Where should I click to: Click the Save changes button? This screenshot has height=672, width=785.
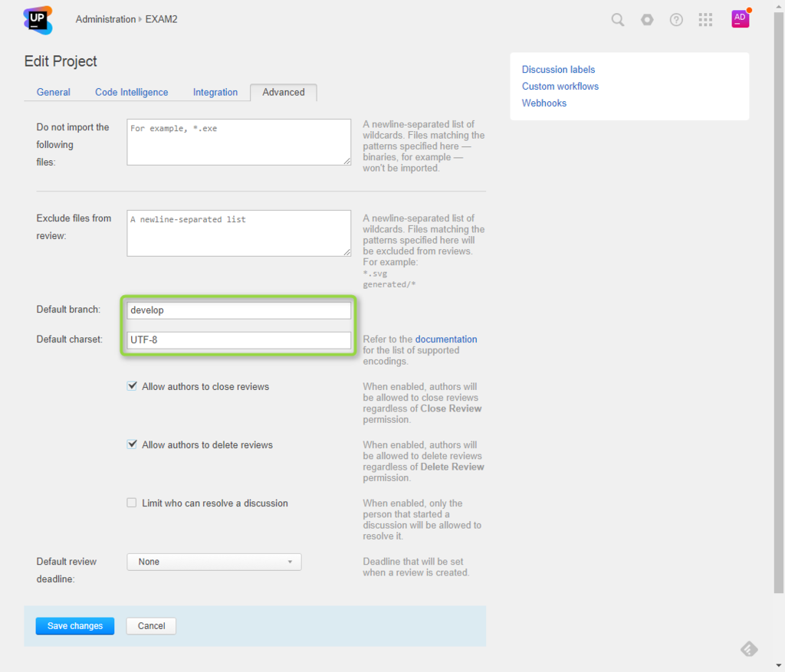(x=75, y=625)
